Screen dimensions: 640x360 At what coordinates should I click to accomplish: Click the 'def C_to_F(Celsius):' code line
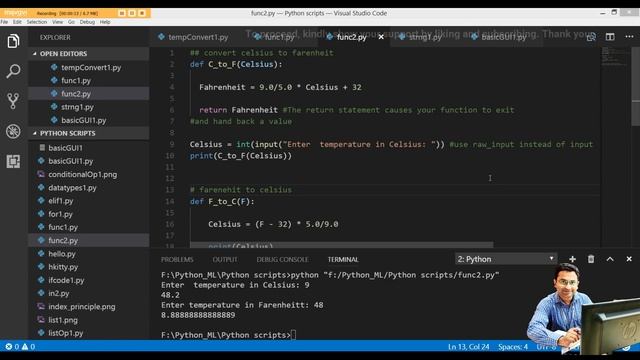(236, 64)
